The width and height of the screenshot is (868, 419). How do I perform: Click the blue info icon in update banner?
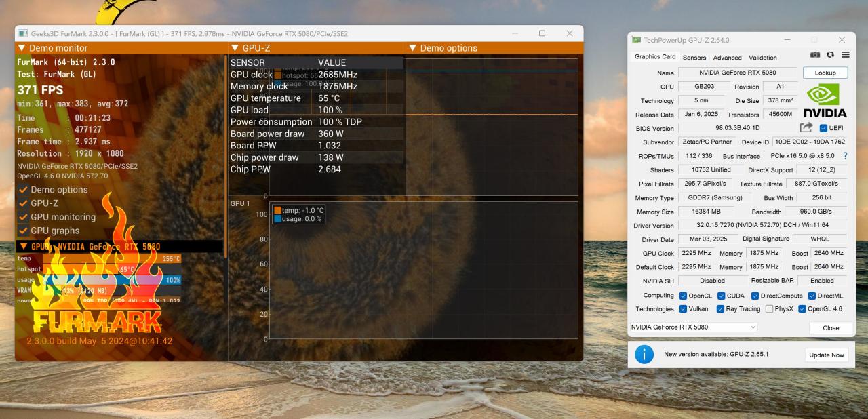pyautogui.click(x=644, y=354)
